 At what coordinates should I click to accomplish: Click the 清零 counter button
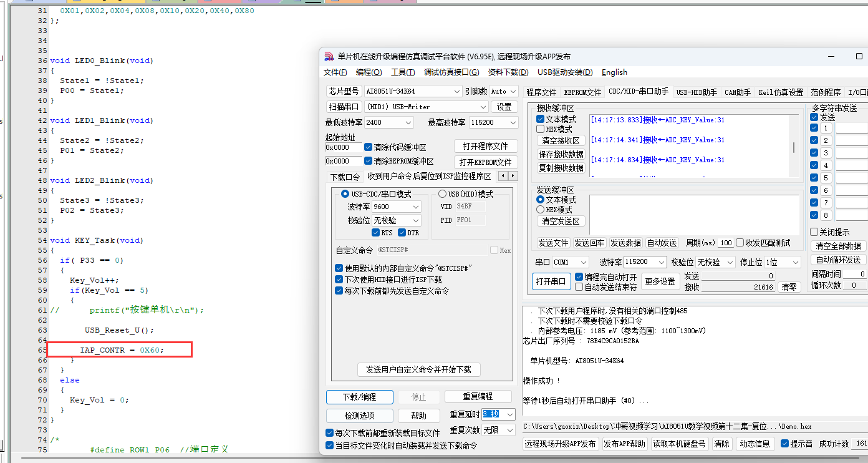789,287
